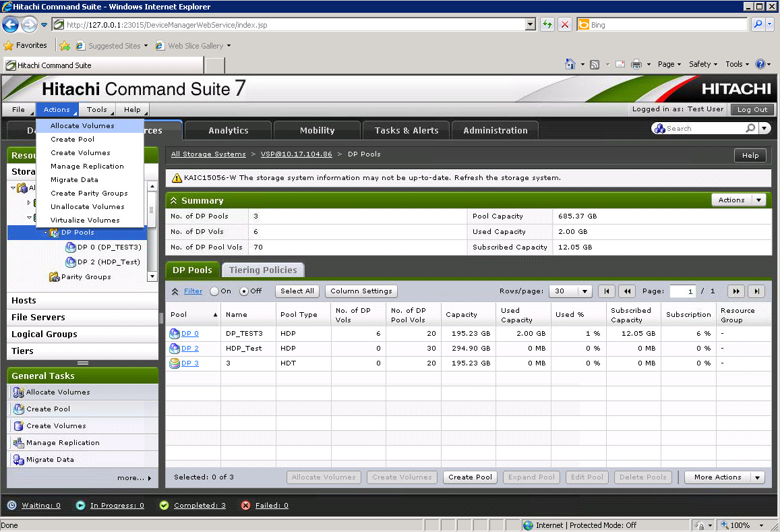The image size is (780, 532).
Task: Choose Virtualize Volumes from Actions menu
Action: click(90, 220)
